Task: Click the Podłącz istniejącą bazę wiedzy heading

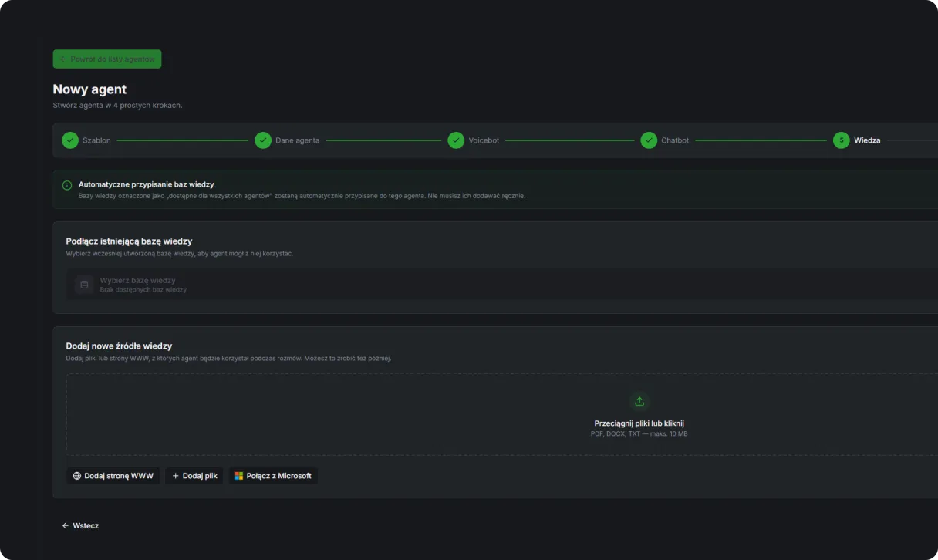Action: tap(129, 241)
